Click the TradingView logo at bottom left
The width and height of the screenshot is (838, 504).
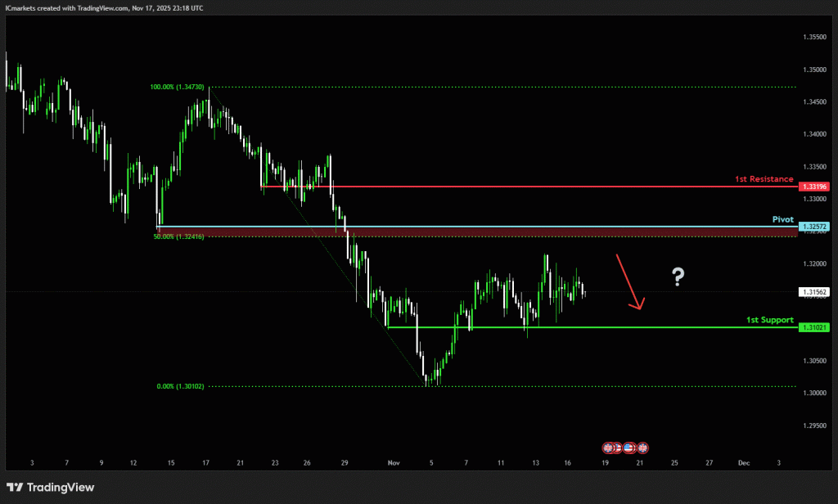click(51, 487)
